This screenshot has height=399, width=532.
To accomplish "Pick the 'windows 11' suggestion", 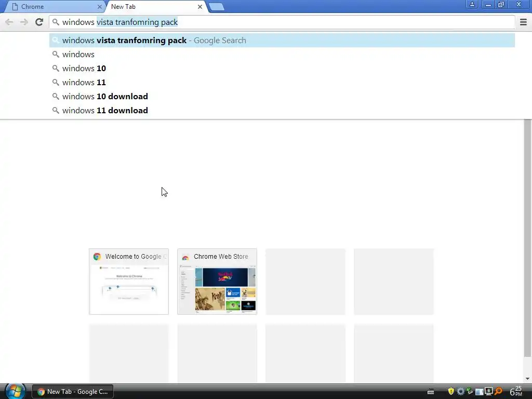I will [282, 83].
